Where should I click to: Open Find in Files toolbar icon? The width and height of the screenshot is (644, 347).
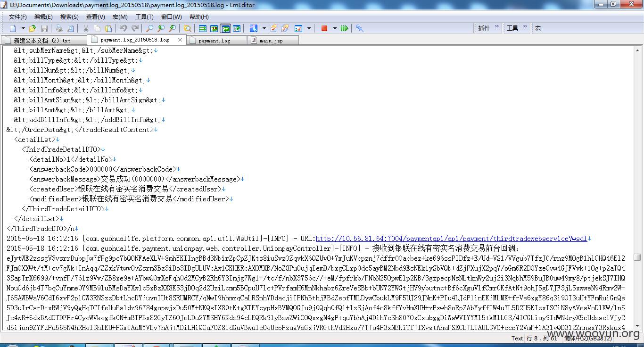[188, 28]
